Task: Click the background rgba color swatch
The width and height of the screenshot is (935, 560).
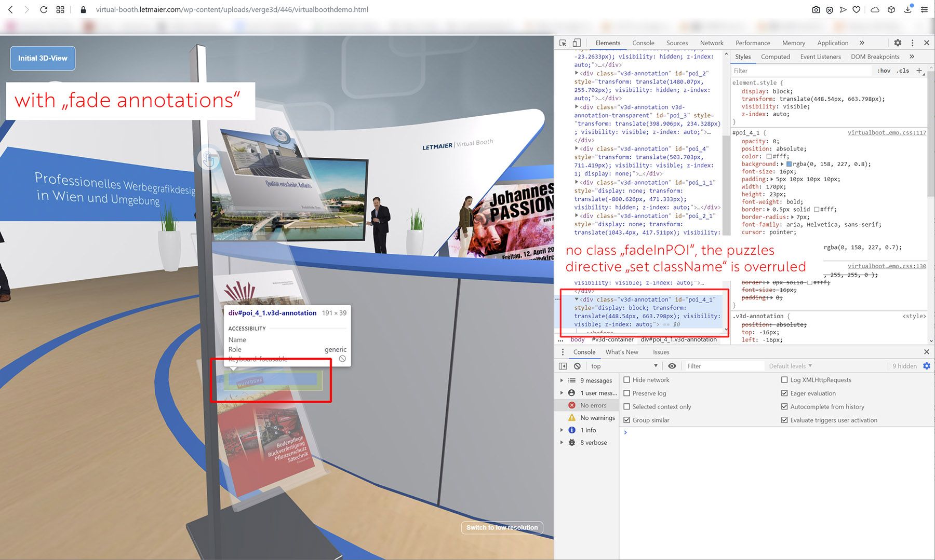Action: click(789, 164)
